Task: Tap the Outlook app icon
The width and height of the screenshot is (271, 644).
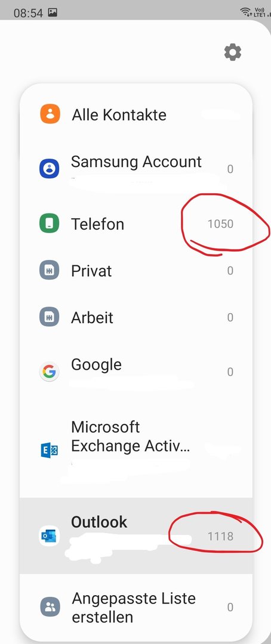Action: (50, 536)
